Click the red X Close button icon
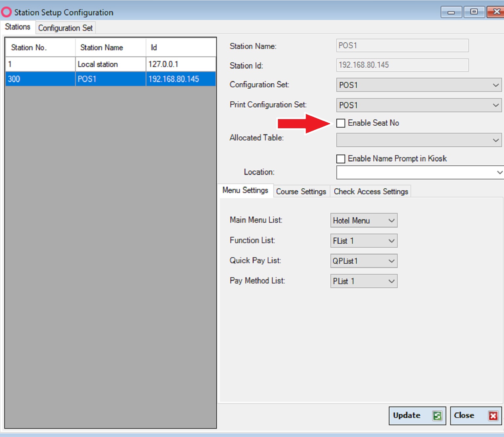 493,416
